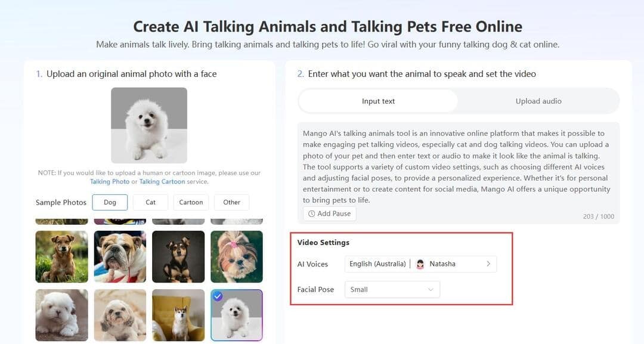Choose the bulldog sample photo
This screenshot has width=644, height=344.
click(x=120, y=256)
